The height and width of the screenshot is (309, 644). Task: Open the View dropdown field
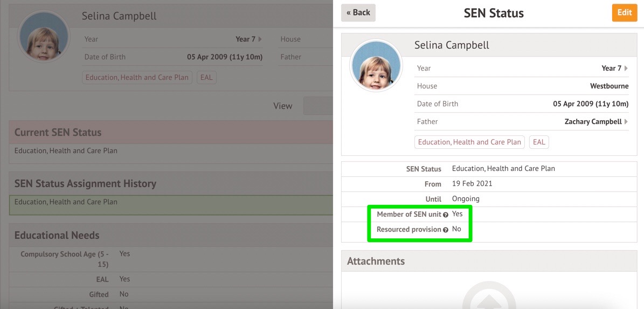click(x=318, y=106)
